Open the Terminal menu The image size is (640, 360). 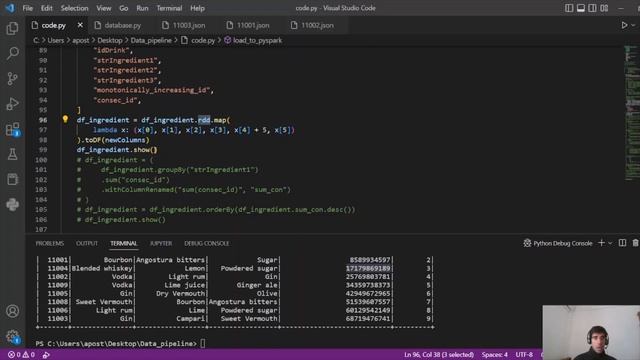click(169, 8)
